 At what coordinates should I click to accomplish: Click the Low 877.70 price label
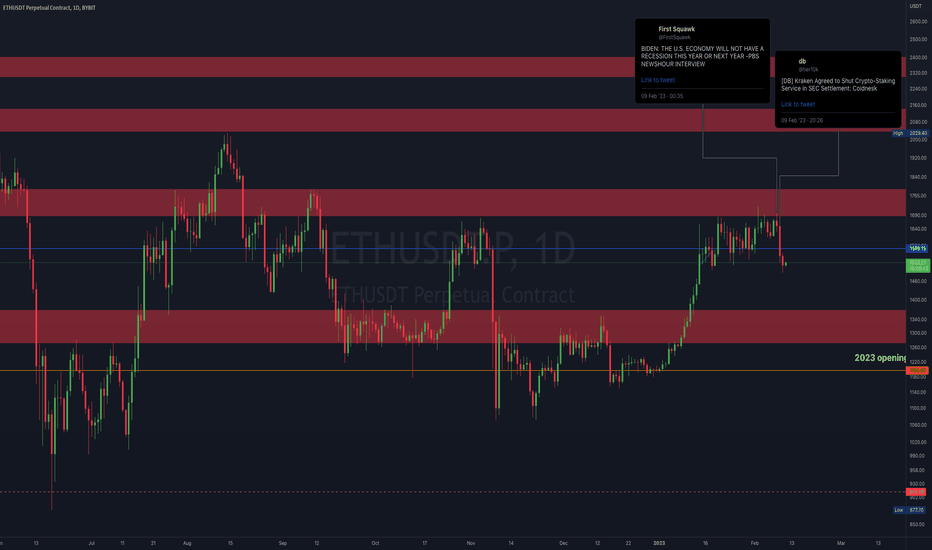coord(909,510)
